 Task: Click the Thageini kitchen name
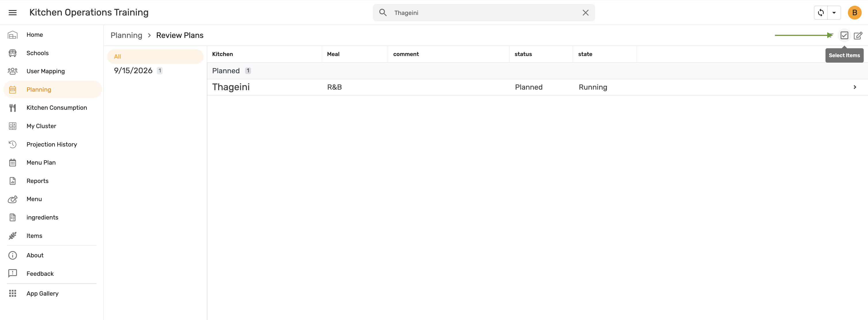(231, 87)
